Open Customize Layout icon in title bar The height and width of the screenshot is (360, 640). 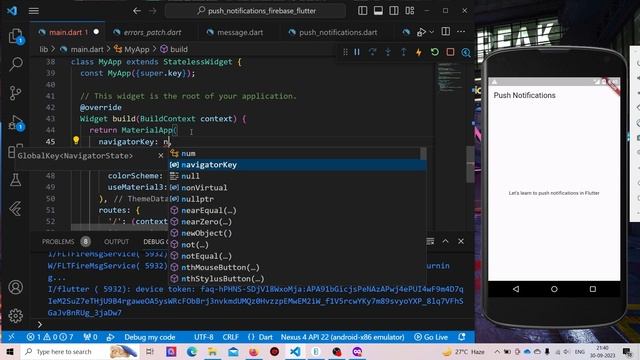(410, 11)
